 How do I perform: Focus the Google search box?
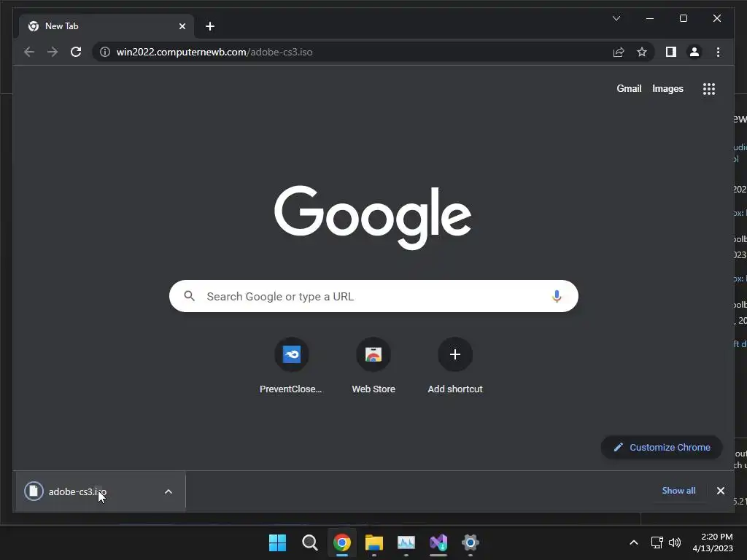[373, 296]
